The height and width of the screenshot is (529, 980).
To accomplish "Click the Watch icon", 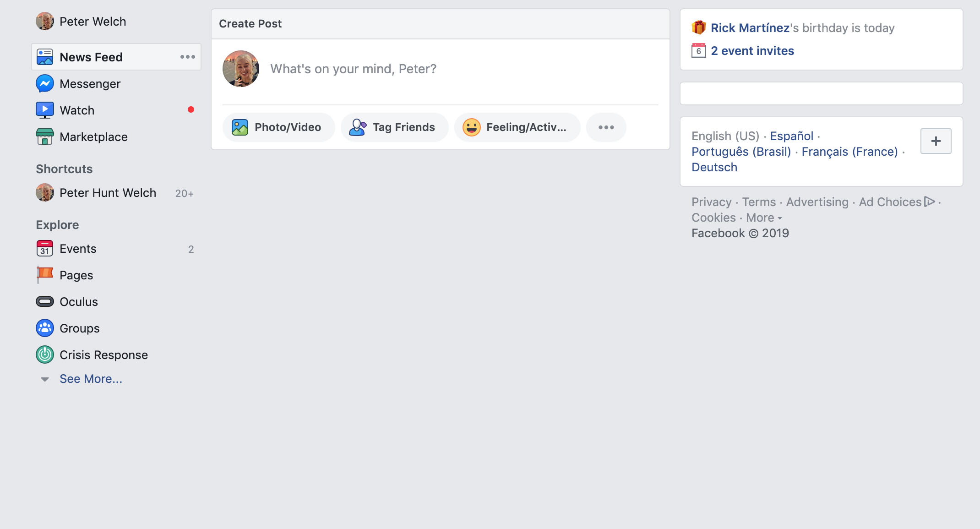I will click(x=45, y=110).
